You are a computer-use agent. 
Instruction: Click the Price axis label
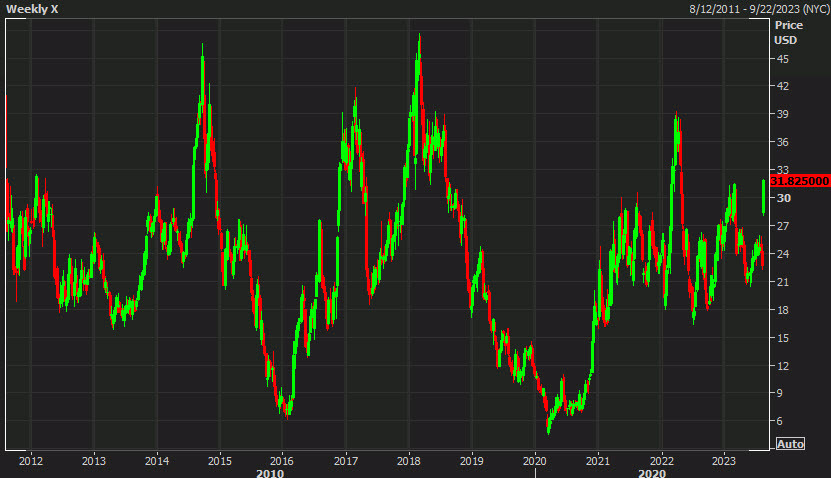click(x=789, y=25)
